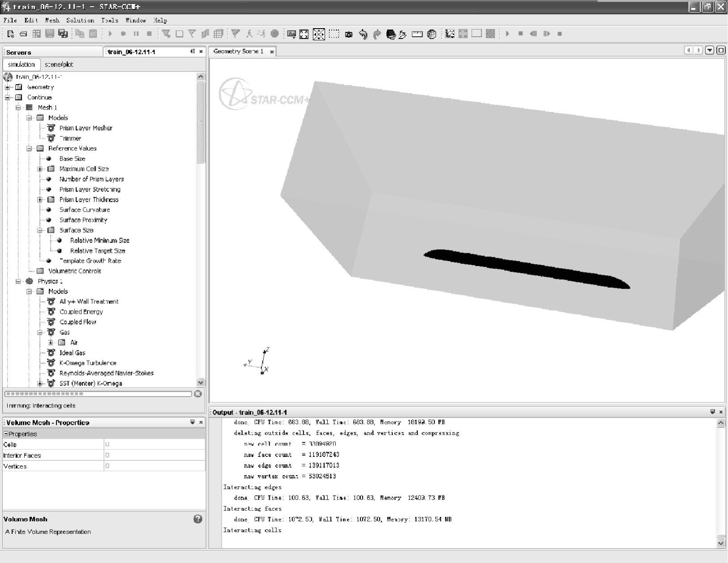Collapse the Reference Values folder

pyautogui.click(x=29, y=149)
